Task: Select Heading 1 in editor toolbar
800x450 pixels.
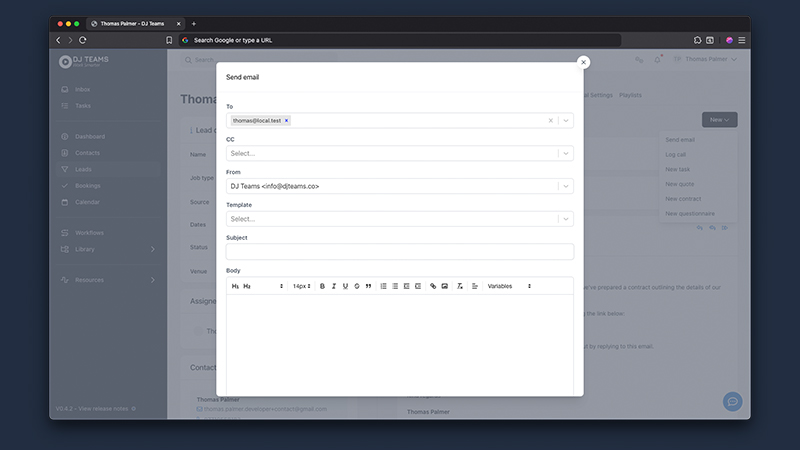Action: tap(235, 286)
